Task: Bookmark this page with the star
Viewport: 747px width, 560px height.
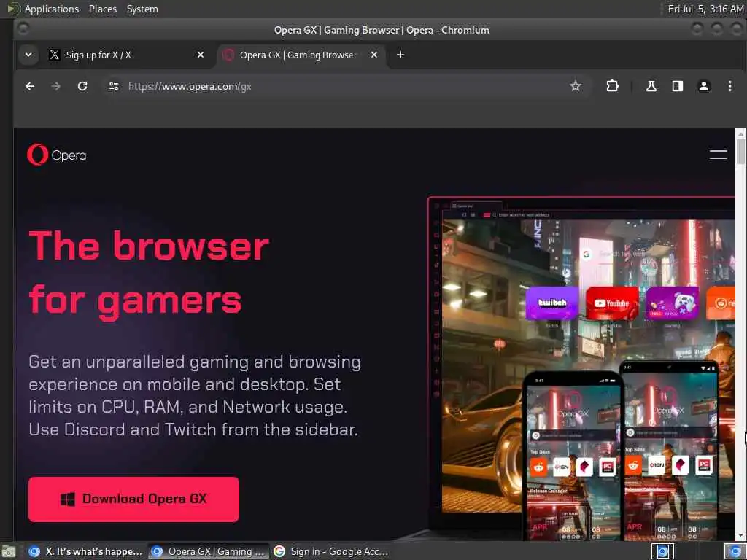Action: point(576,86)
